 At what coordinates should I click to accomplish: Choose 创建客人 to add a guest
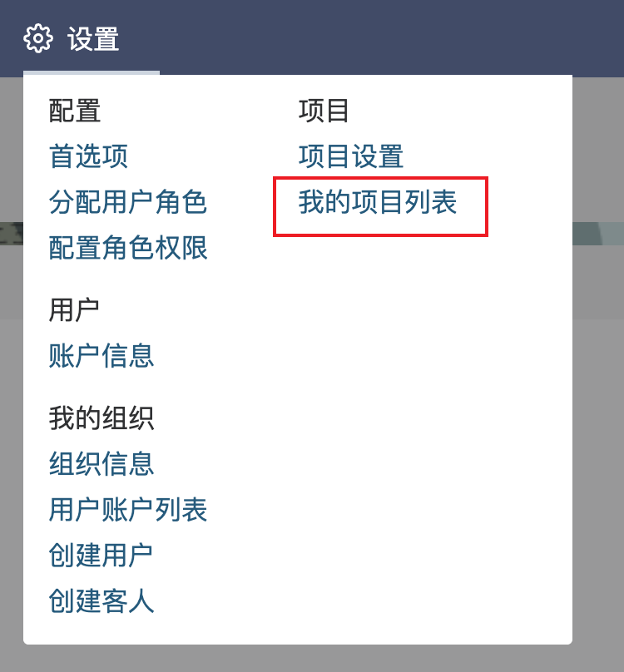[102, 601]
